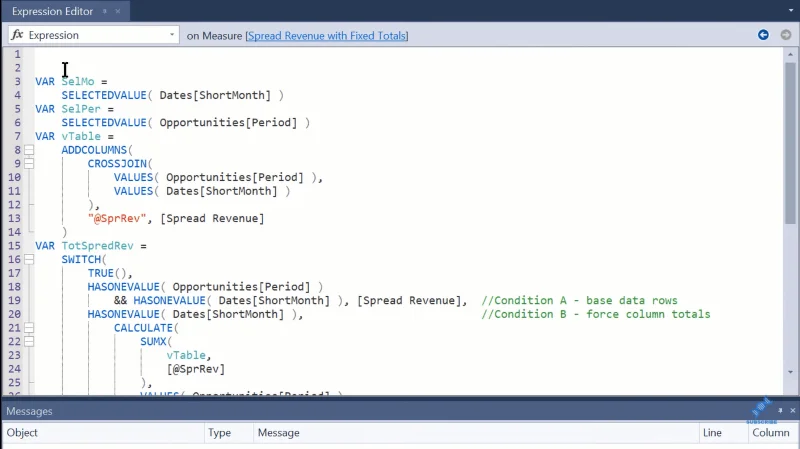Click the vertical scrollbar thumb in editor

790,143
